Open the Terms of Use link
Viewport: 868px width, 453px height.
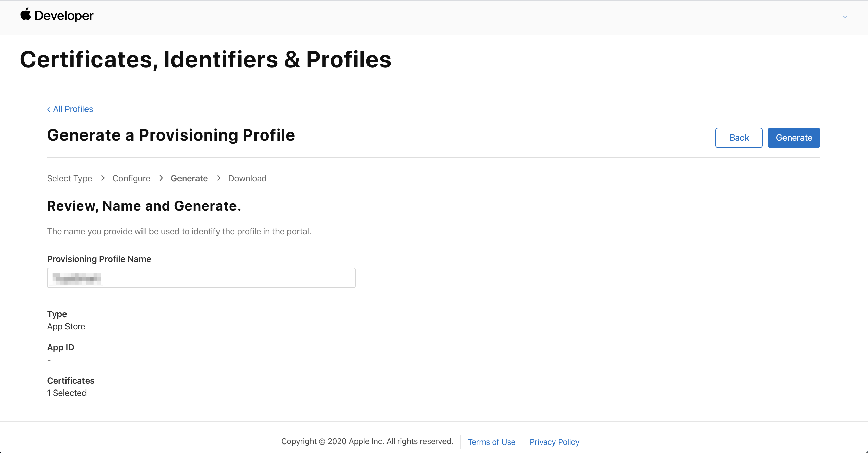pos(491,442)
